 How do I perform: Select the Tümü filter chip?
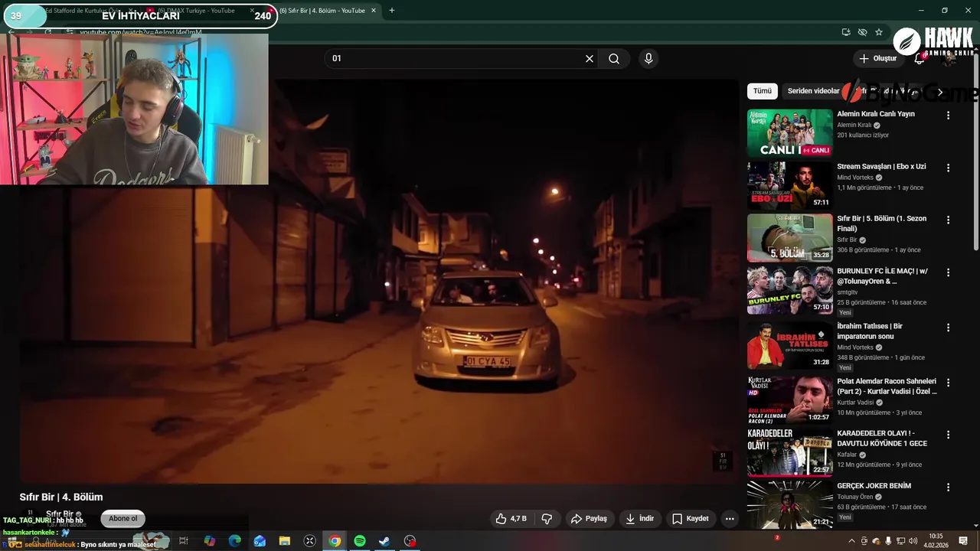click(763, 91)
